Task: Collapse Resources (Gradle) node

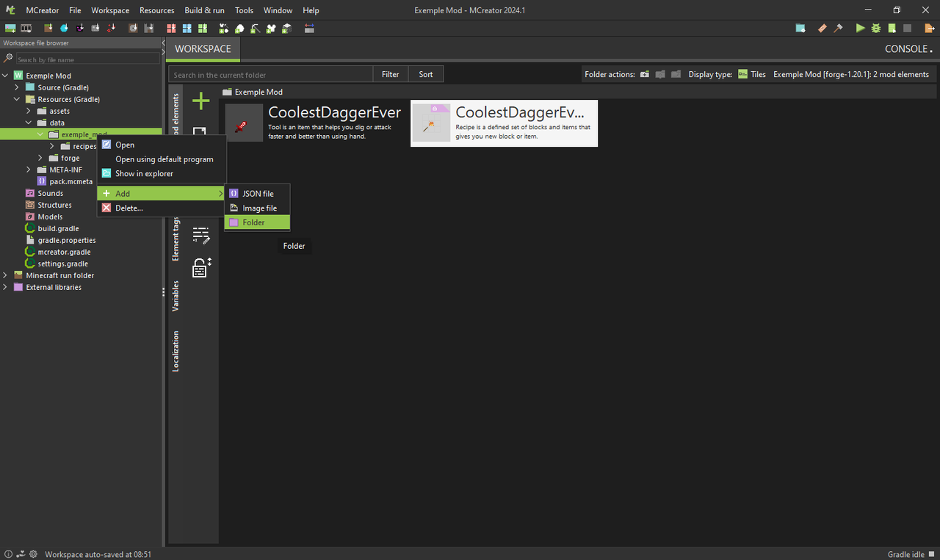Action: [17, 99]
